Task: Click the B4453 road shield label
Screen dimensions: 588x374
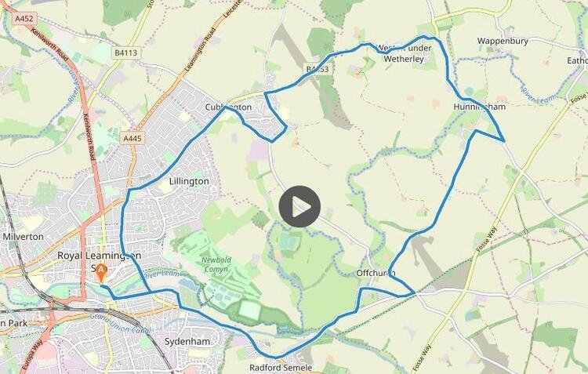Action: coord(318,69)
